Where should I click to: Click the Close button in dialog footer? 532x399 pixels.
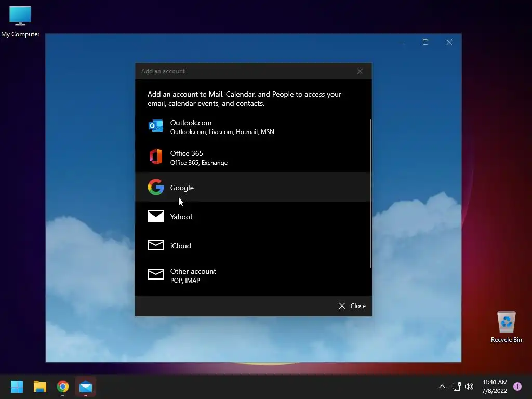coord(352,306)
